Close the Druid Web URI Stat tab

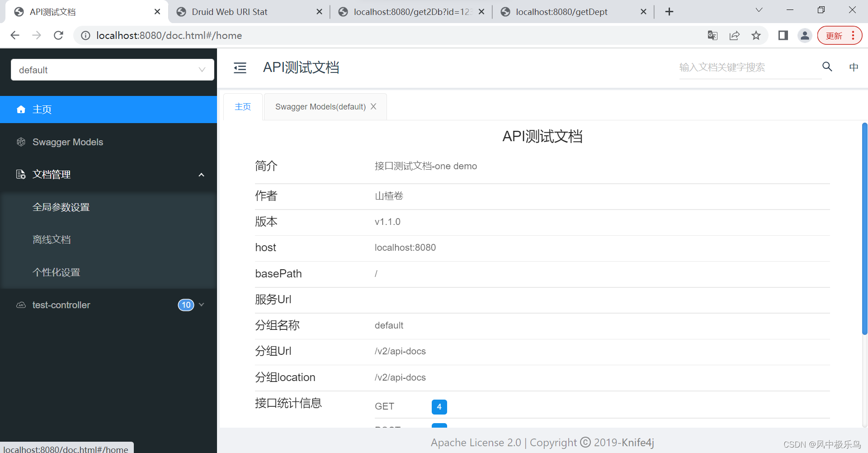319,12
